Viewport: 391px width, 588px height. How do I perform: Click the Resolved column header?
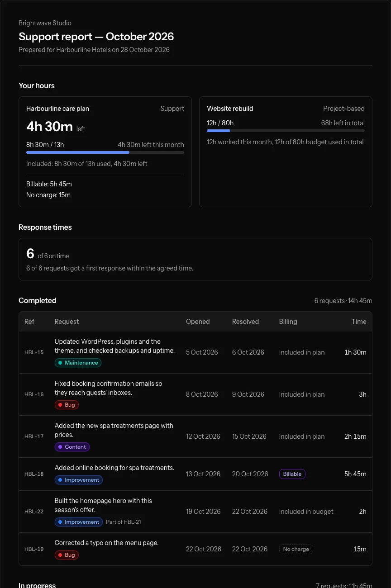pyautogui.click(x=245, y=322)
